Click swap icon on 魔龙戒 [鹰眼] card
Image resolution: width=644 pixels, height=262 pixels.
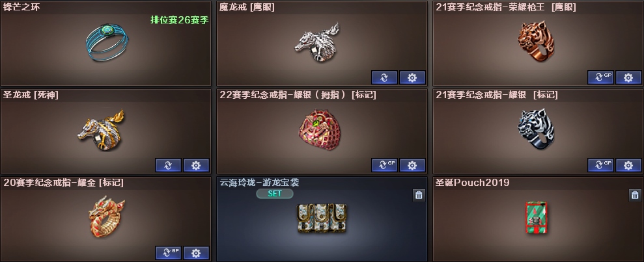point(384,77)
